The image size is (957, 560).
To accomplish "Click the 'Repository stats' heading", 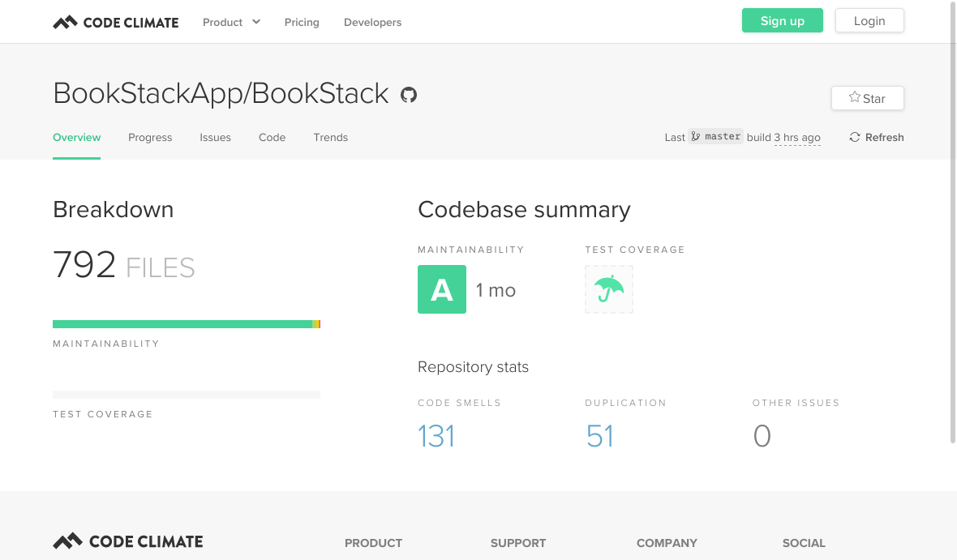I will pyautogui.click(x=473, y=366).
